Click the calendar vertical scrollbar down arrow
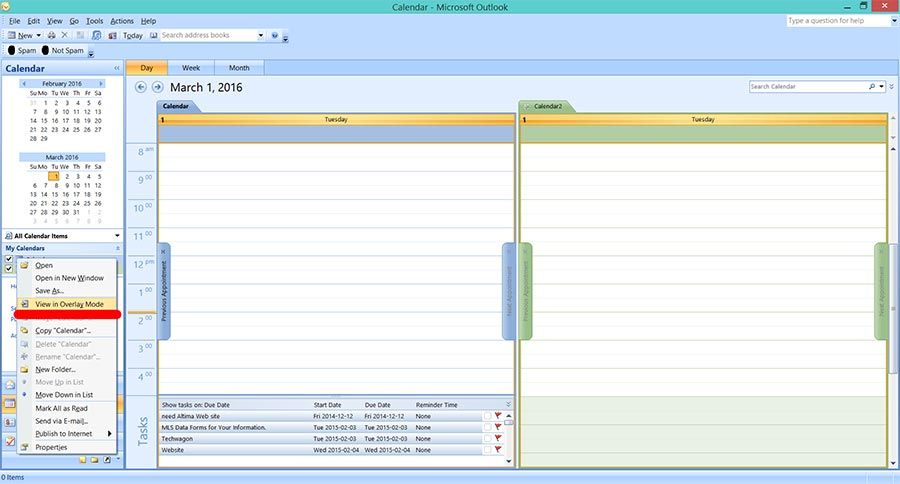This screenshot has width=900, height=484. point(893,463)
